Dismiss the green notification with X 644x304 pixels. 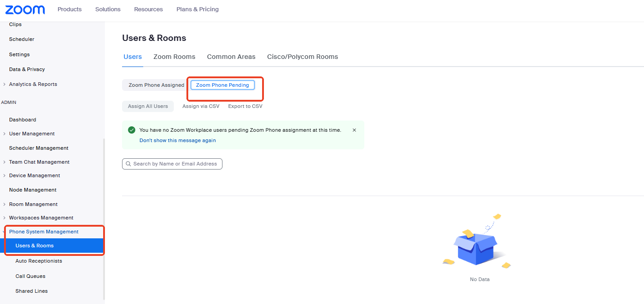tap(354, 130)
